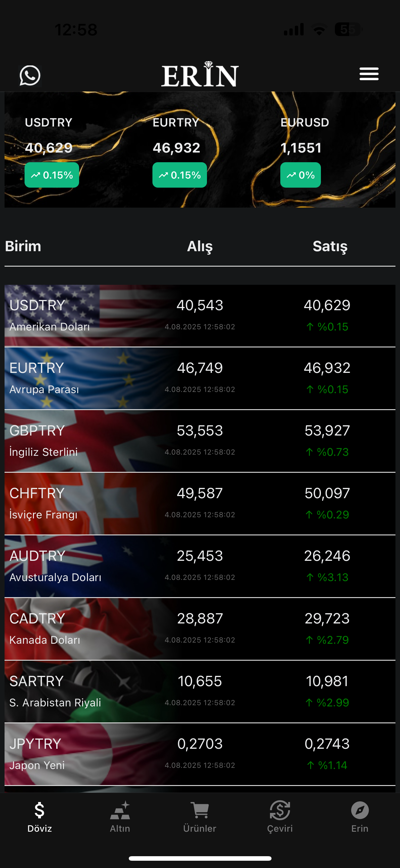Select the Satış column header
Viewport: 400px width, 868px height.
(329, 246)
